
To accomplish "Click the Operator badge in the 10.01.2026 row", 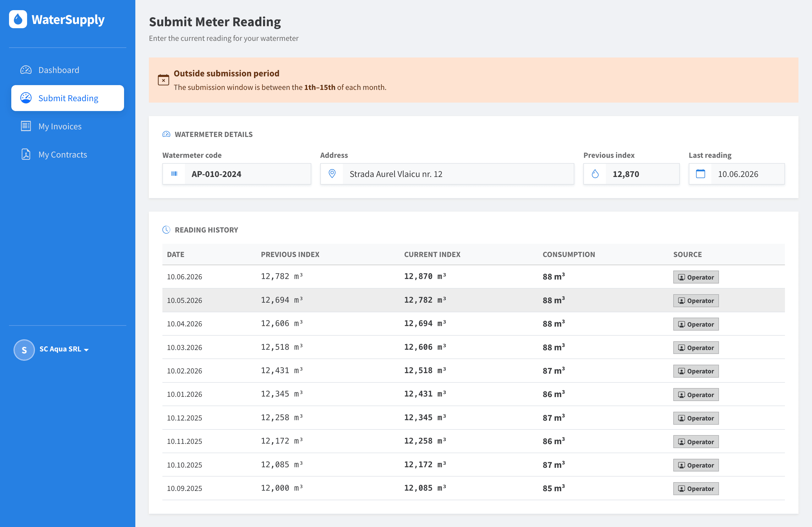I will 696,395.
